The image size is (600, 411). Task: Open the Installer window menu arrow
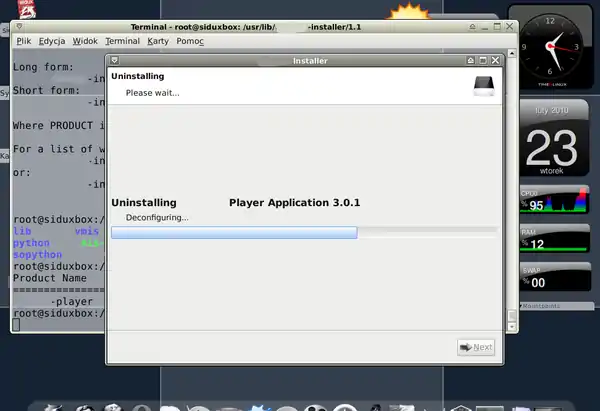(x=115, y=61)
